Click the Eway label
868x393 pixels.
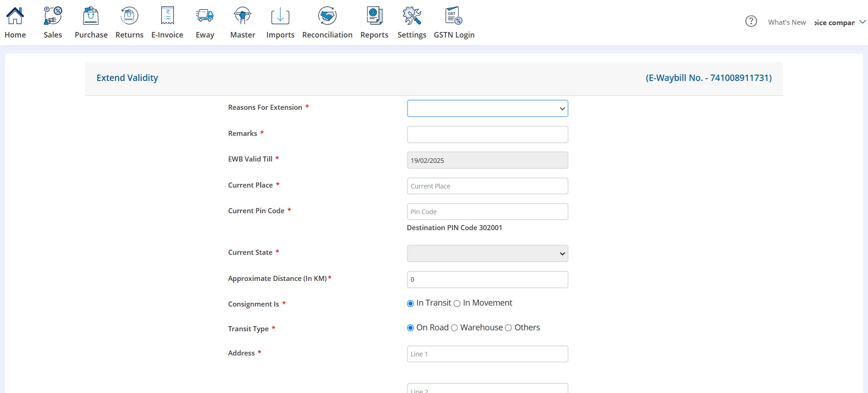tap(205, 35)
